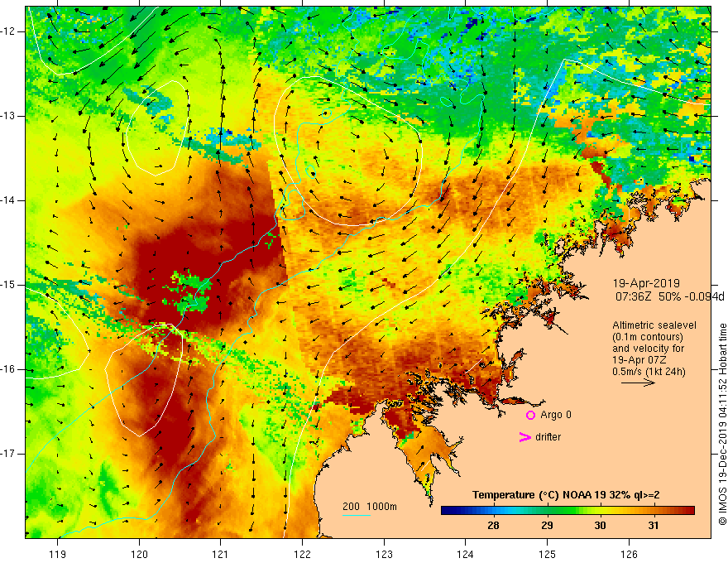Image resolution: width=728 pixels, height=563 pixels.
Task: Click the longitude label 121
Action: point(221,554)
